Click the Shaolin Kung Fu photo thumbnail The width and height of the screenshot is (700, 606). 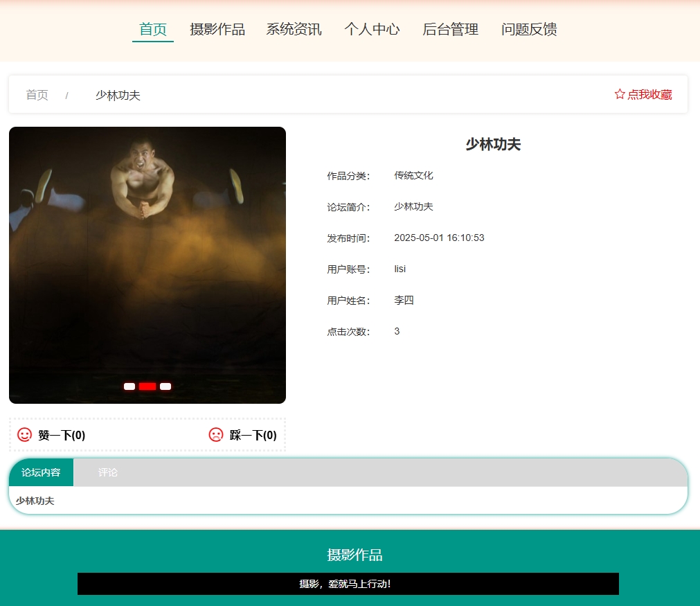point(147,265)
